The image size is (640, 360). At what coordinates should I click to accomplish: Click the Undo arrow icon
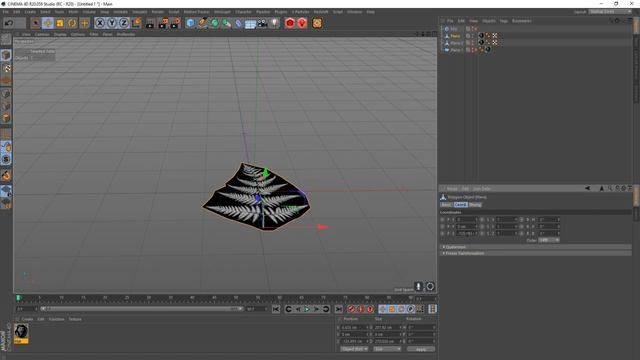click(9, 23)
